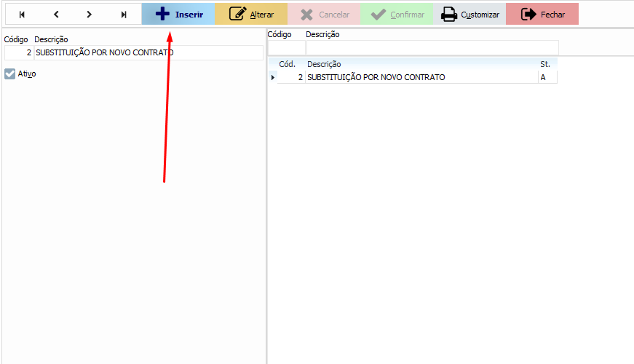The width and height of the screenshot is (634, 364).
Task: Click the Fechar exit icon
Action: pyautogui.click(x=528, y=15)
